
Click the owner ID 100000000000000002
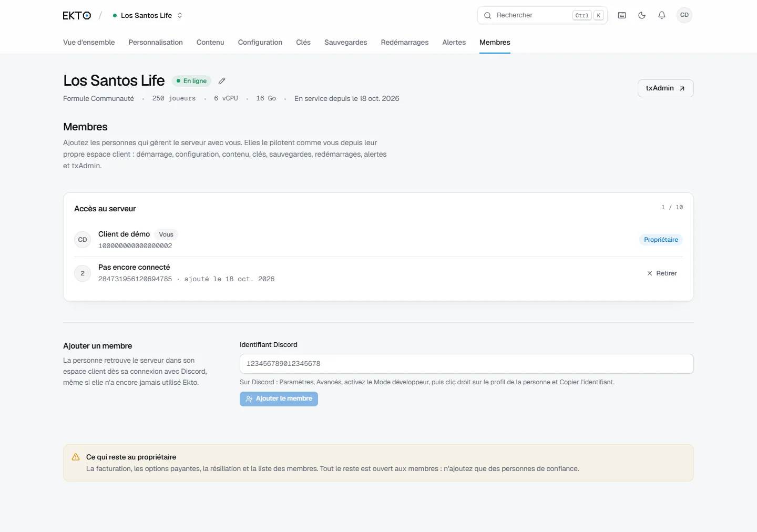click(135, 246)
